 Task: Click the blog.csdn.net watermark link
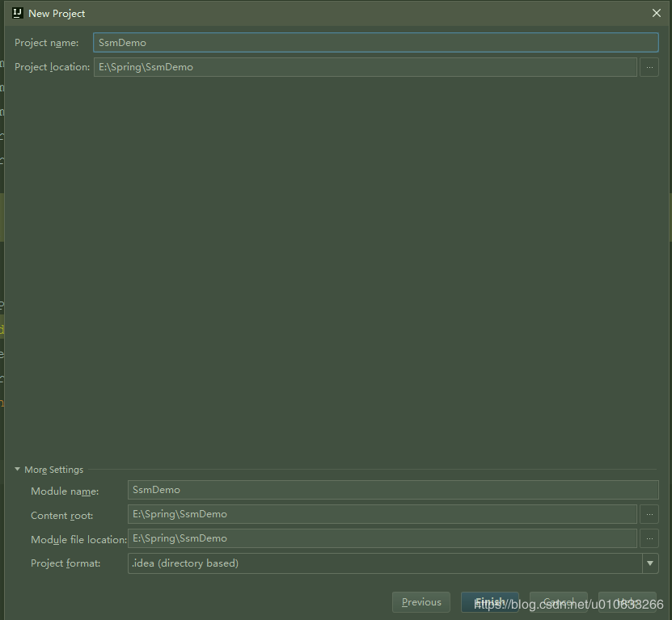click(x=566, y=604)
